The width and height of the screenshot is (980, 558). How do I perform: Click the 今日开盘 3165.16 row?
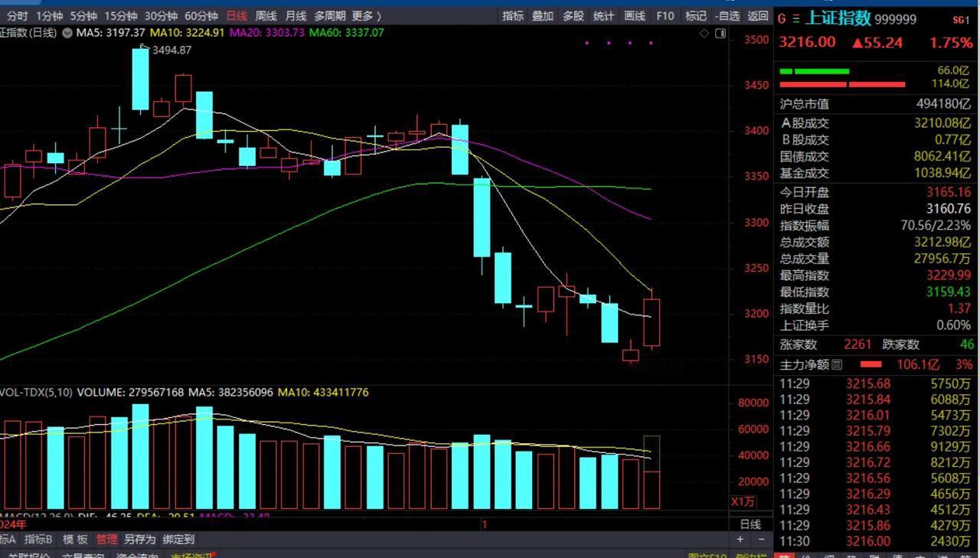coord(875,192)
